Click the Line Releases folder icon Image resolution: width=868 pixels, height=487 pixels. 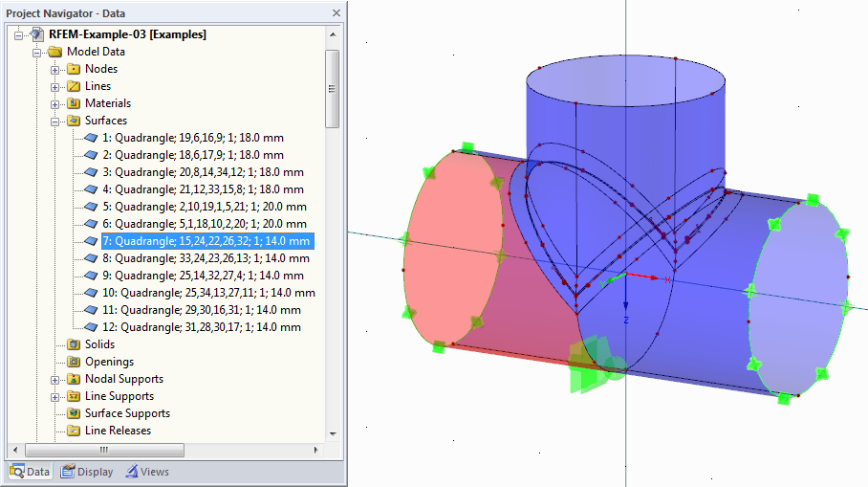click(x=73, y=431)
